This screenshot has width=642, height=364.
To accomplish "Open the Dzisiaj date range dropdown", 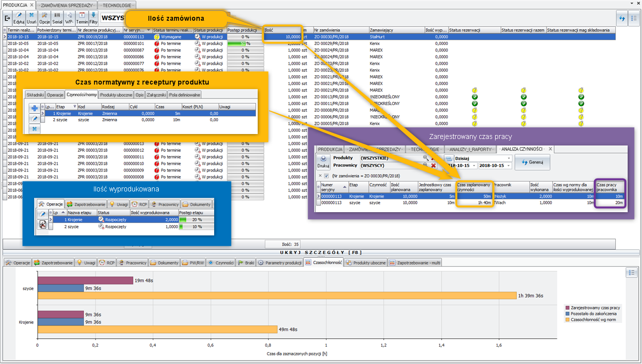I will click(x=509, y=158).
